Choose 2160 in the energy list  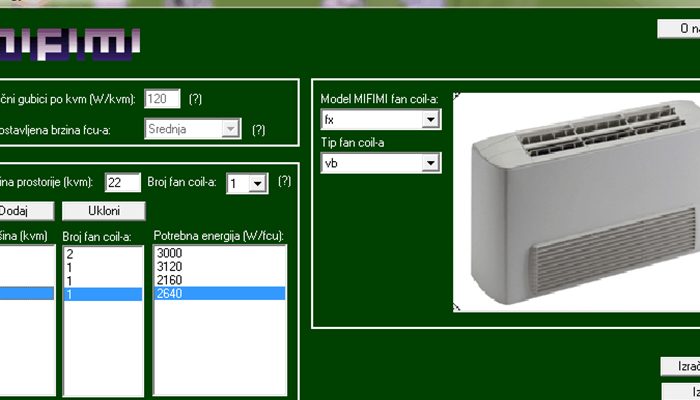[169, 281]
